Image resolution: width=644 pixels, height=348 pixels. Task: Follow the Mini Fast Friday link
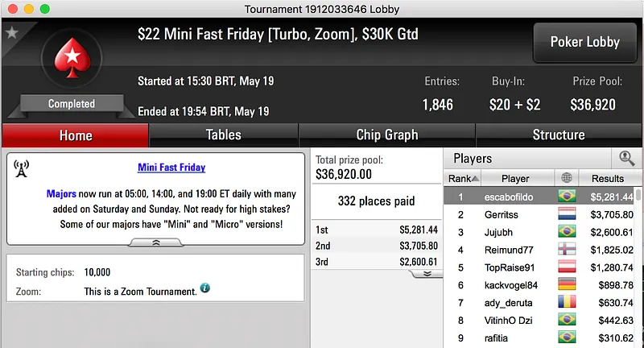coord(171,168)
